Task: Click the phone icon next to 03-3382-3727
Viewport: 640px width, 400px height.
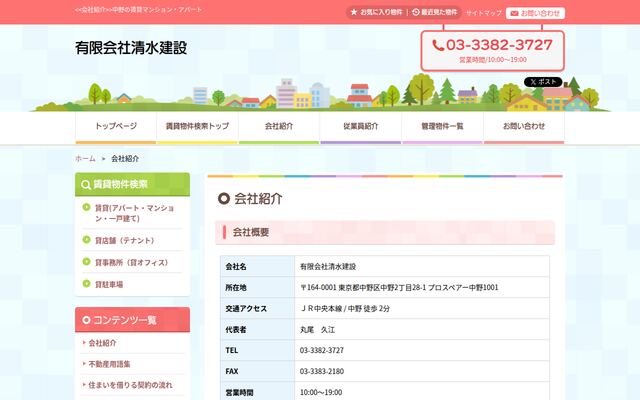Action: click(x=438, y=45)
